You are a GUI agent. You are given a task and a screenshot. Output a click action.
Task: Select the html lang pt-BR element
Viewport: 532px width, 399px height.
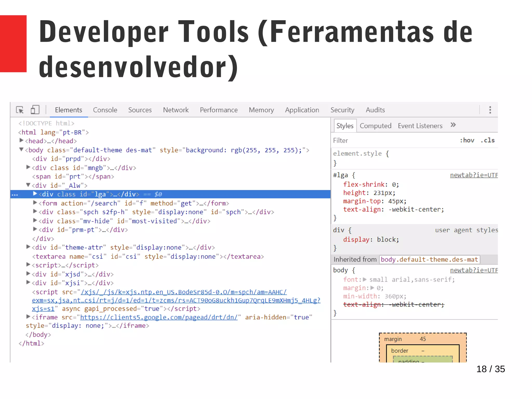point(54,132)
